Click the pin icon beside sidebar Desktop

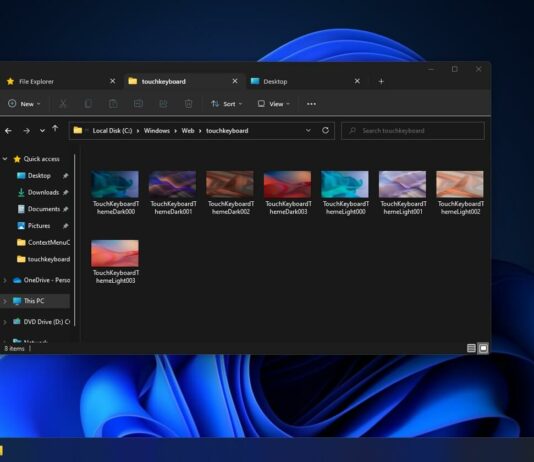pos(65,176)
